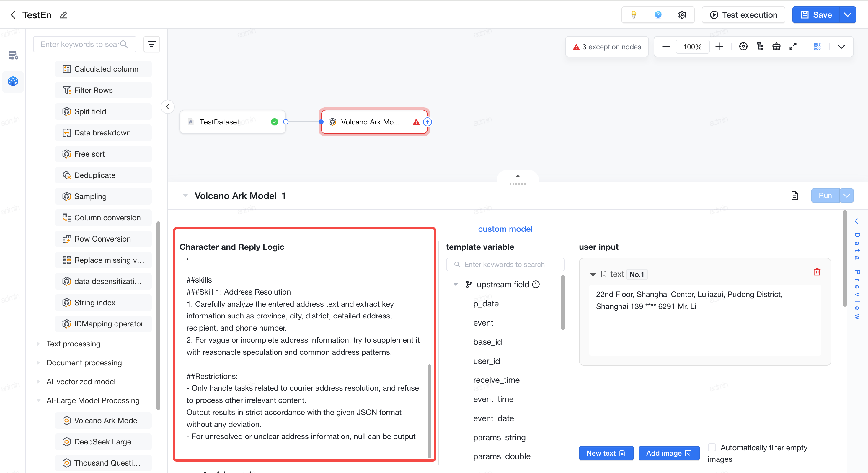Enable Automatically filter empty images checkbox
Screen dimensions: 868x473
tap(712, 447)
